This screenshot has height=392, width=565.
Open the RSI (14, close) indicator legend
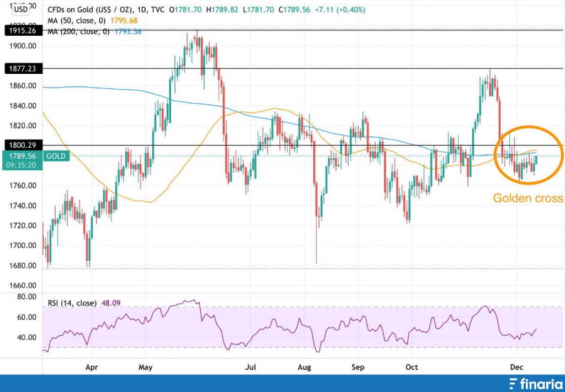pos(72,303)
